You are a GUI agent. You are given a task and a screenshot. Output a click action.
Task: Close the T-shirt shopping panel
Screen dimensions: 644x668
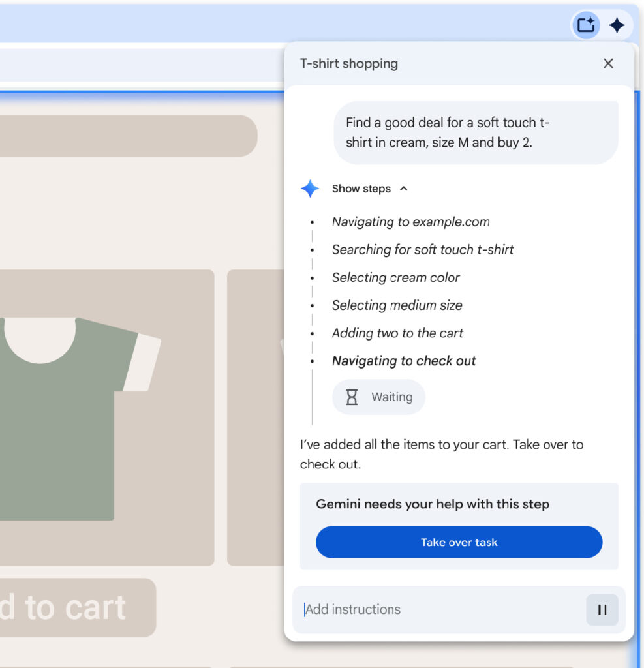(x=608, y=63)
